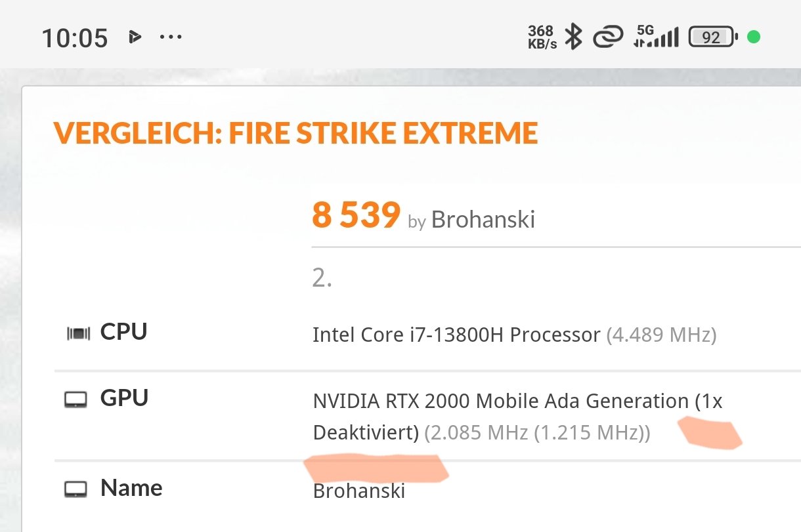Tap the GPU monitor icon
Screen dimensions: 801x532
point(76,399)
